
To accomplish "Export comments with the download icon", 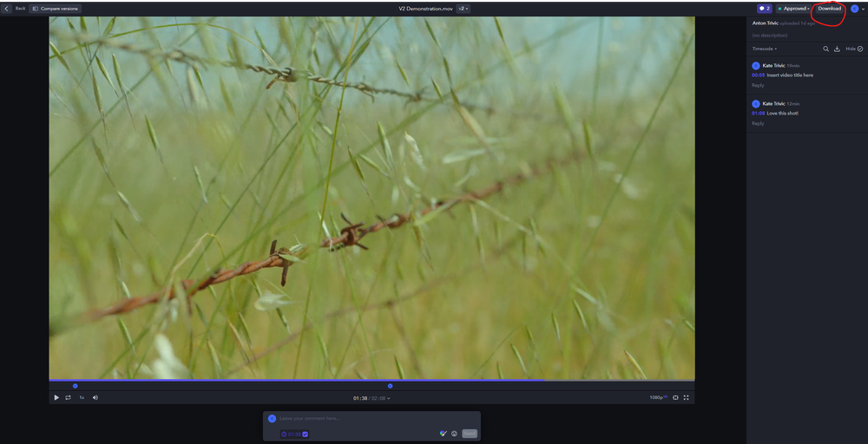I will tap(837, 49).
